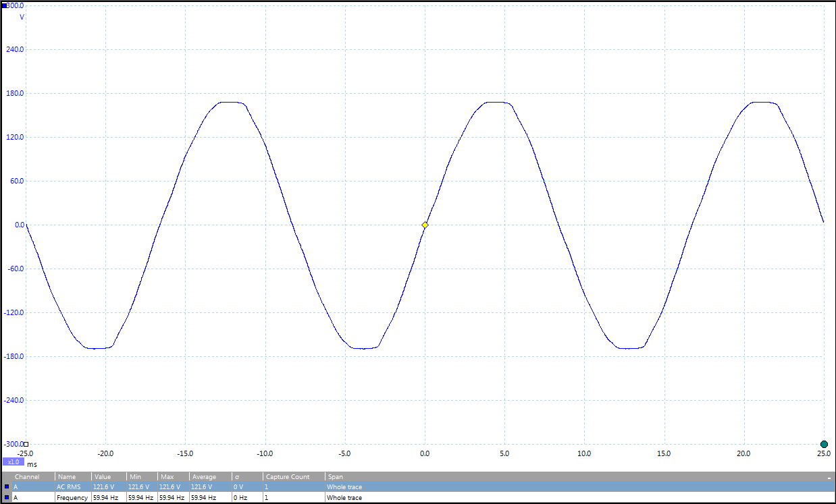Click the Capture Count column header
The image size is (836, 504).
coord(288,477)
